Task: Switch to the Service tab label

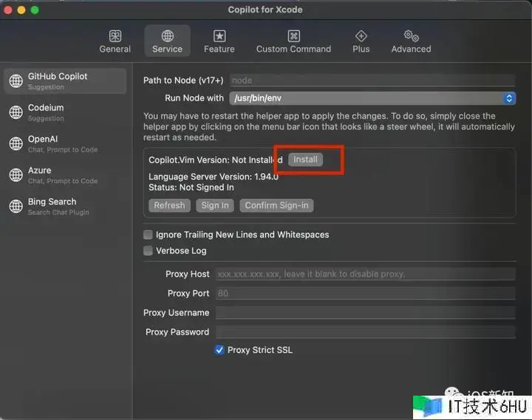Action: coord(167,49)
